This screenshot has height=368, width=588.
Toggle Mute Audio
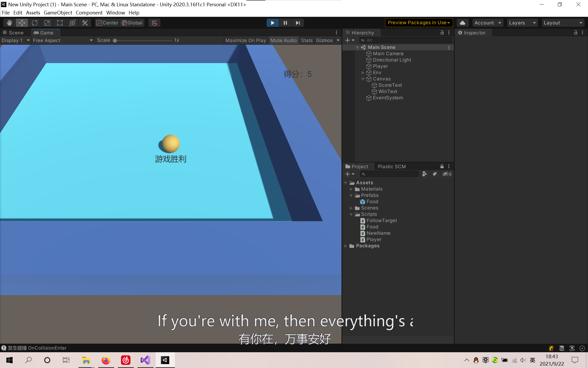click(283, 40)
